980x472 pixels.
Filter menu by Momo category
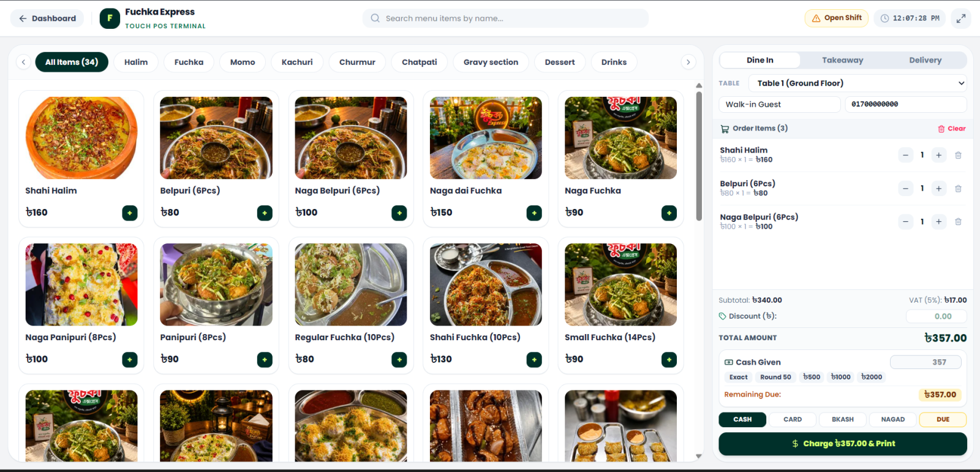click(x=243, y=62)
